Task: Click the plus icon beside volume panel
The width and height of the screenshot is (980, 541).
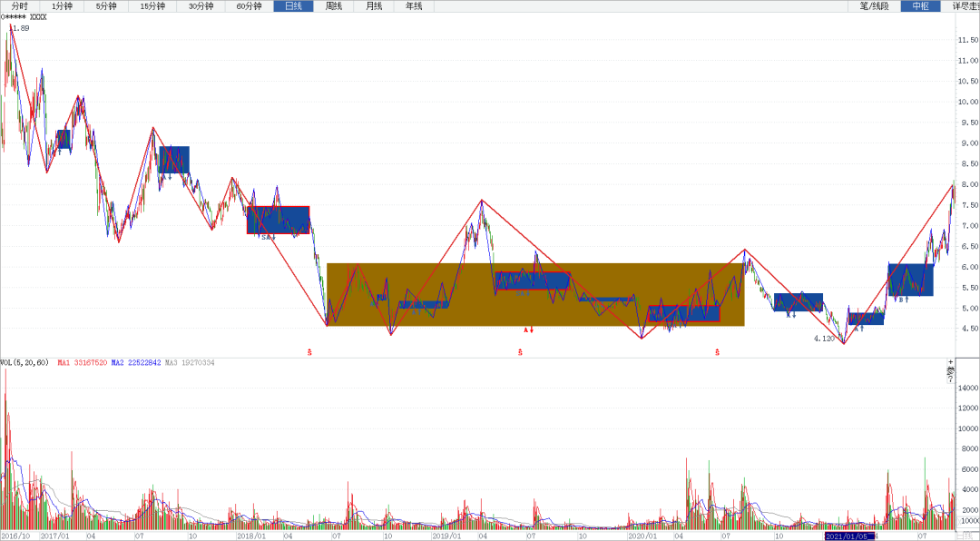Action: point(950,362)
